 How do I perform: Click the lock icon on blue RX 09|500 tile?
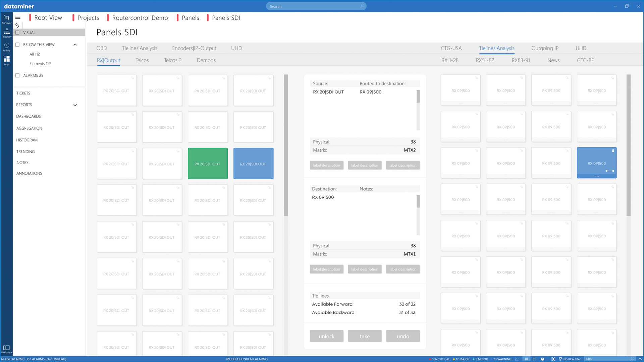pos(613,151)
